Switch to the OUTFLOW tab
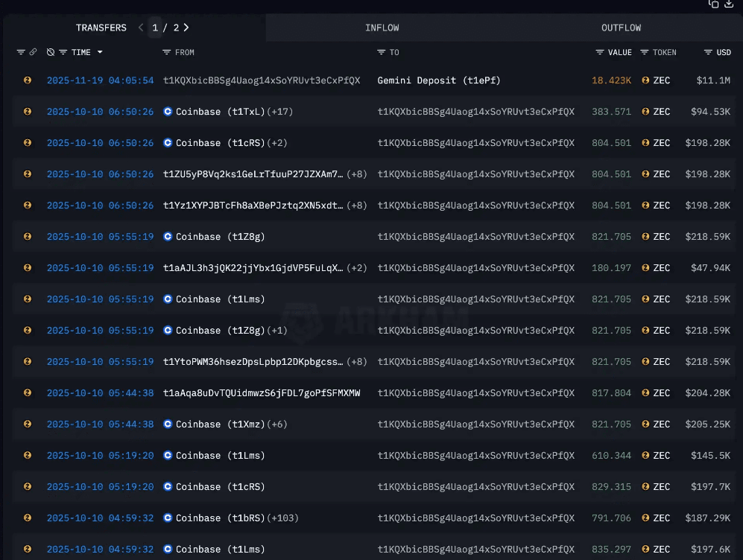Image resolution: width=743 pixels, height=560 pixels. 621,28
